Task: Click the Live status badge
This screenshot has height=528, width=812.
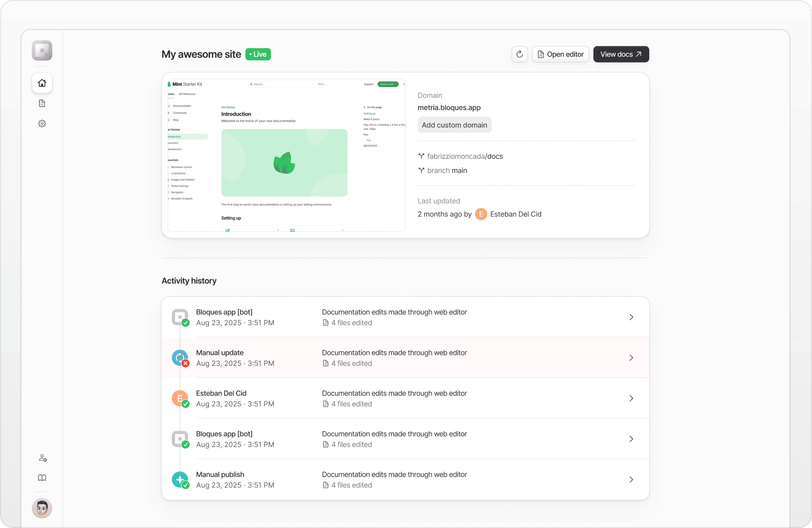Action: pos(258,54)
